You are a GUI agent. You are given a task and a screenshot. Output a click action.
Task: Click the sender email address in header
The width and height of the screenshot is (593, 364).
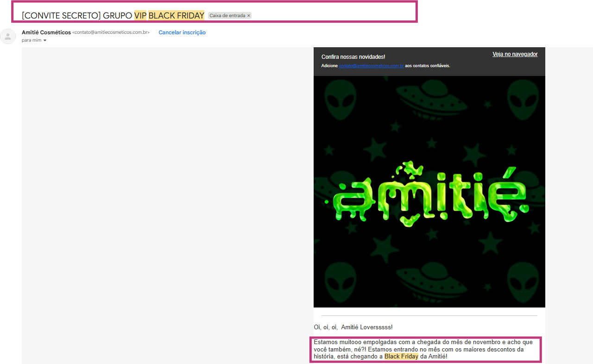111,33
